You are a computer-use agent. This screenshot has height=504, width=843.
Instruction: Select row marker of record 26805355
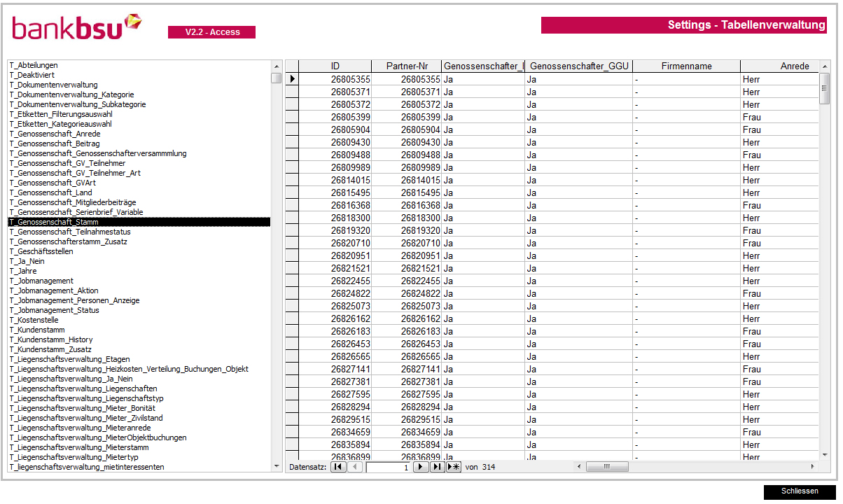292,79
